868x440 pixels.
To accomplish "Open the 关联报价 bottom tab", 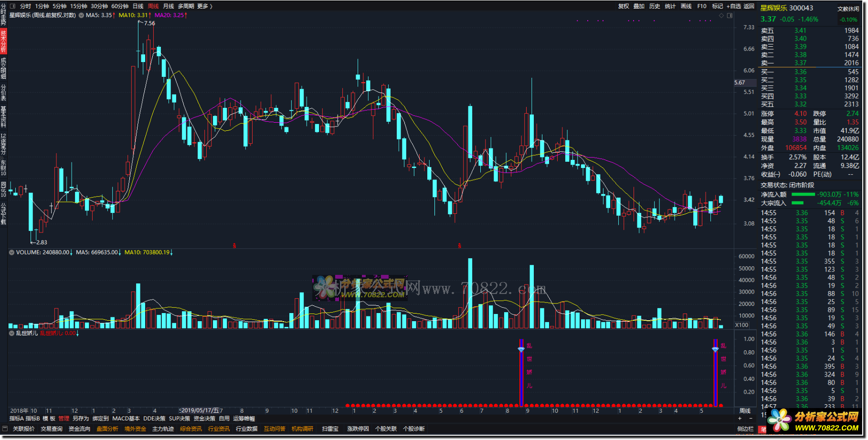I will pyautogui.click(x=24, y=429).
